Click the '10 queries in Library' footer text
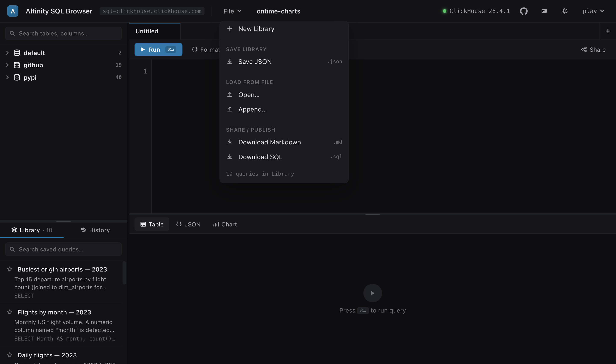 260,174
